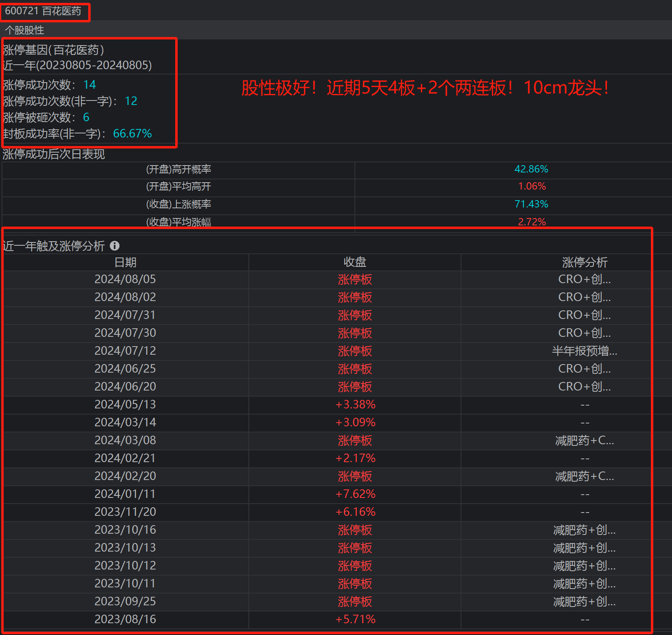
Task: Click the date range 近一年(20230805-20240805)
Action: [x=77, y=65]
